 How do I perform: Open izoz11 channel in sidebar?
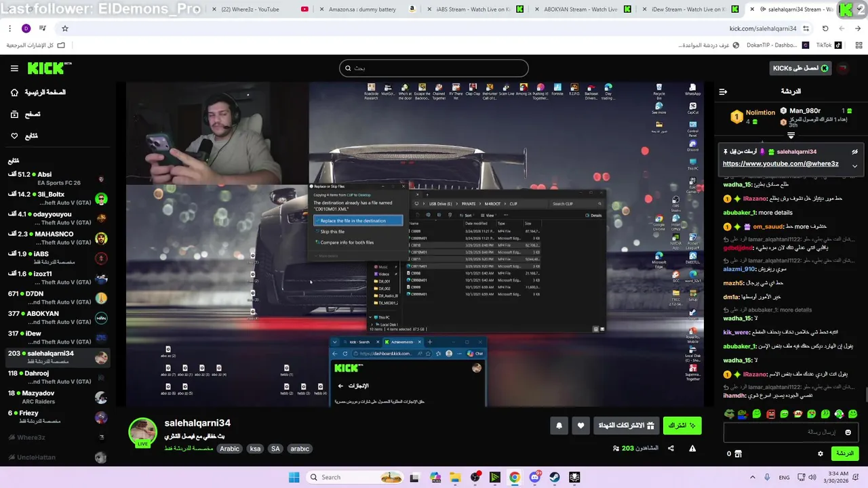pos(58,278)
